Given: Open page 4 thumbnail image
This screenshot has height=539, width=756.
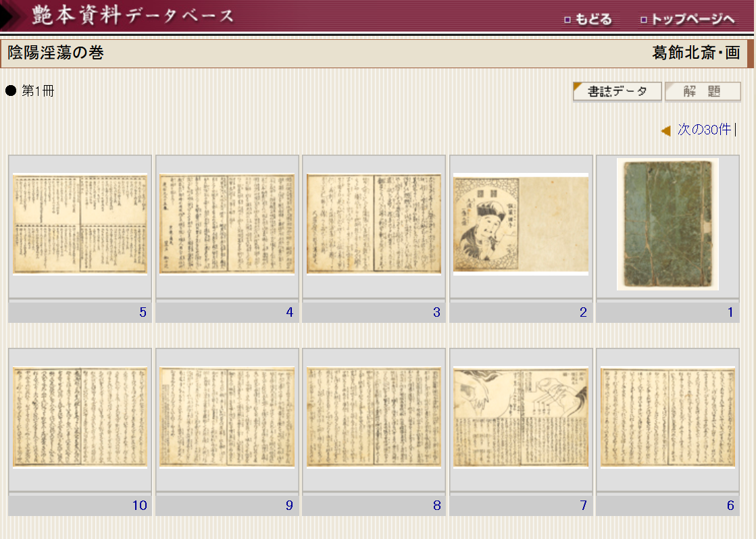Looking at the screenshot, I should coord(226,224).
